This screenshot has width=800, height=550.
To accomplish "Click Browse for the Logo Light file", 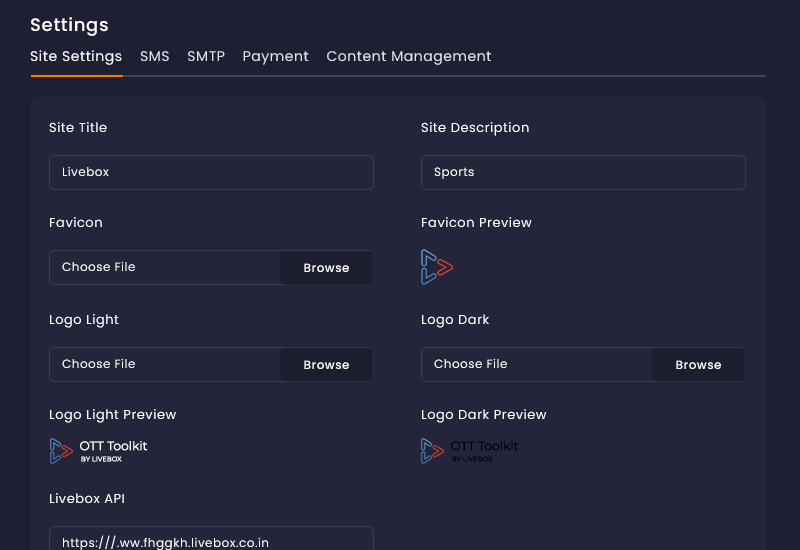I will click(x=327, y=364).
